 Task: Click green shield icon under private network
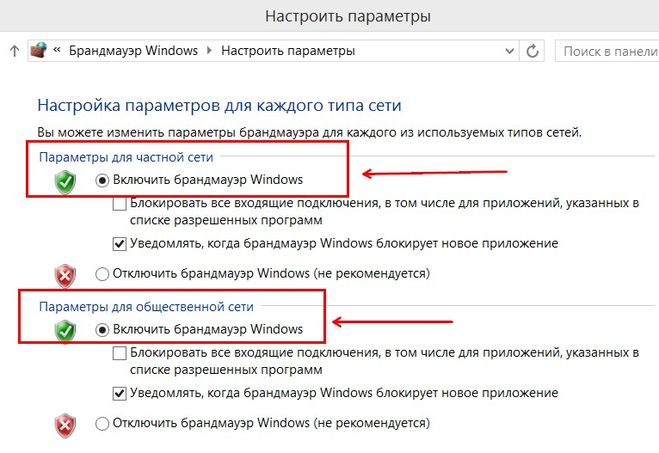(65, 182)
